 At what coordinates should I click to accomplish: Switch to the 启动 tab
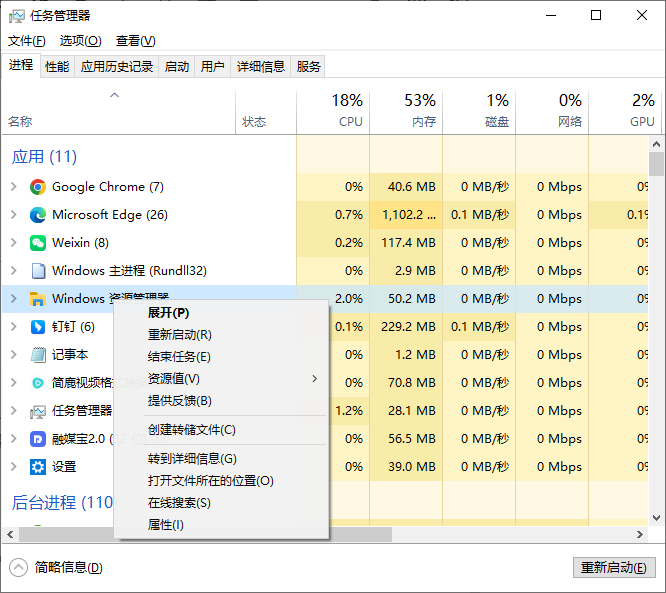[x=177, y=67]
